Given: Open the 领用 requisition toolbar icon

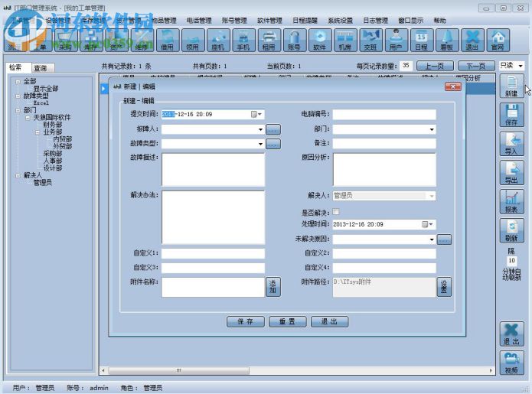Looking at the screenshot, I should [x=192, y=41].
